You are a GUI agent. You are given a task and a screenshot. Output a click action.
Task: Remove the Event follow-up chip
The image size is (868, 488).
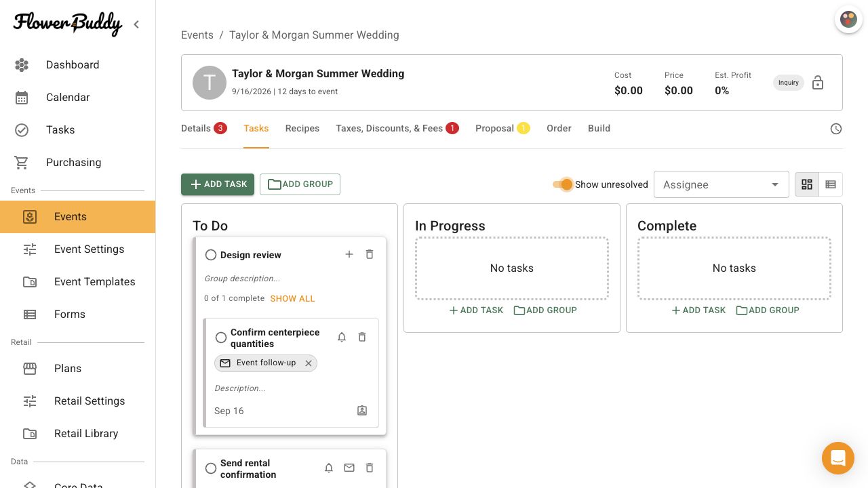[309, 363]
